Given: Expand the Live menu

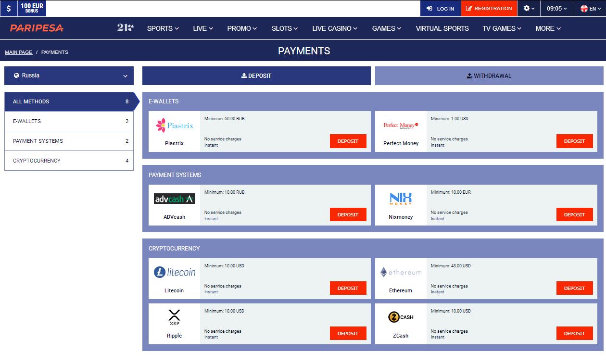Looking at the screenshot, I should pyautogui.click(x=203, y=28).
